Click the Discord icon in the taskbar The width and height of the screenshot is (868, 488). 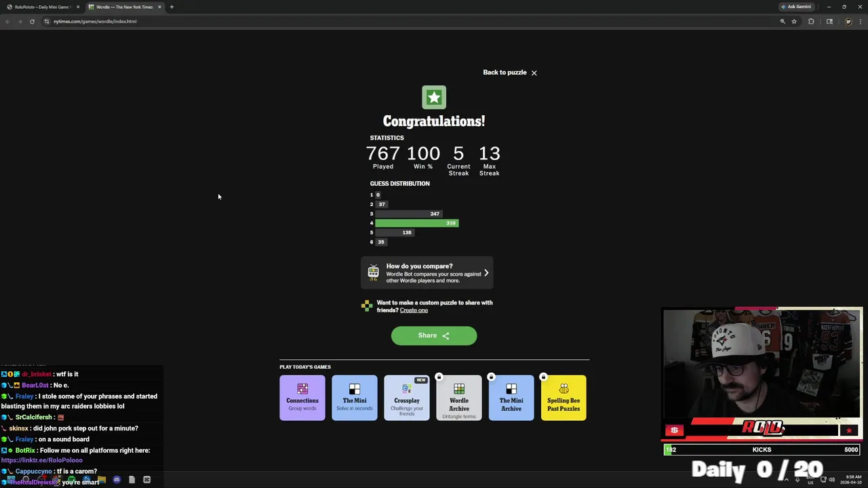117,480
